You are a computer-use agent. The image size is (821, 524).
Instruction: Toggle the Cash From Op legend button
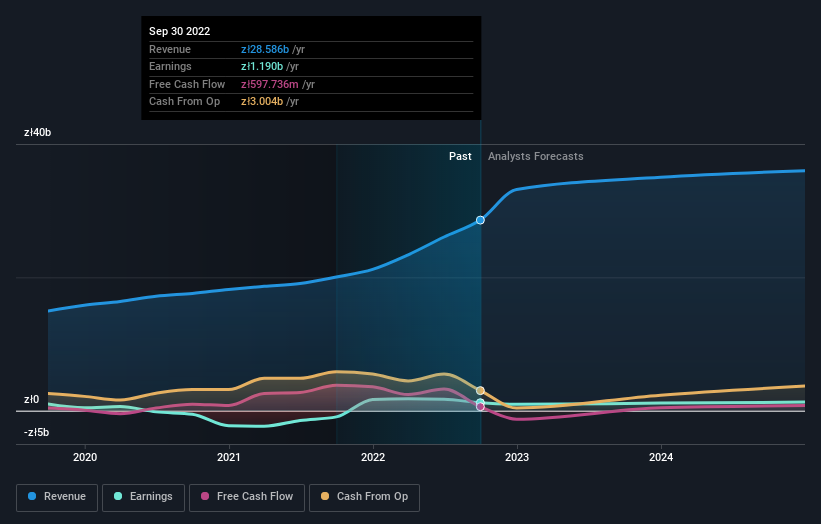pyautogui.click(x=364, y=497)
